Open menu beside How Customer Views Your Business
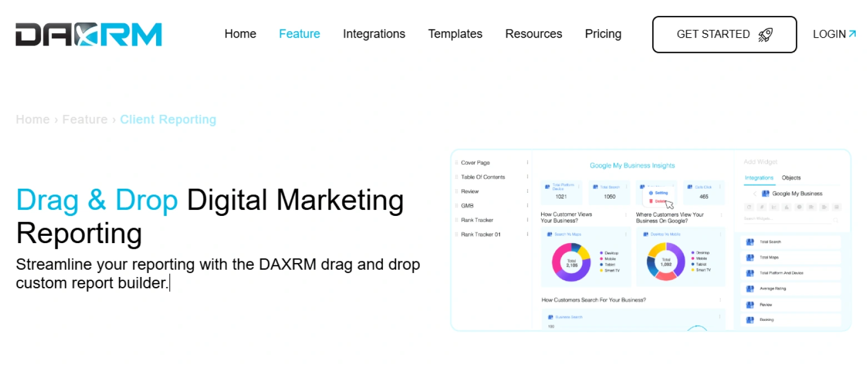The height and width of the screenshot is (368, 868). 627,215
